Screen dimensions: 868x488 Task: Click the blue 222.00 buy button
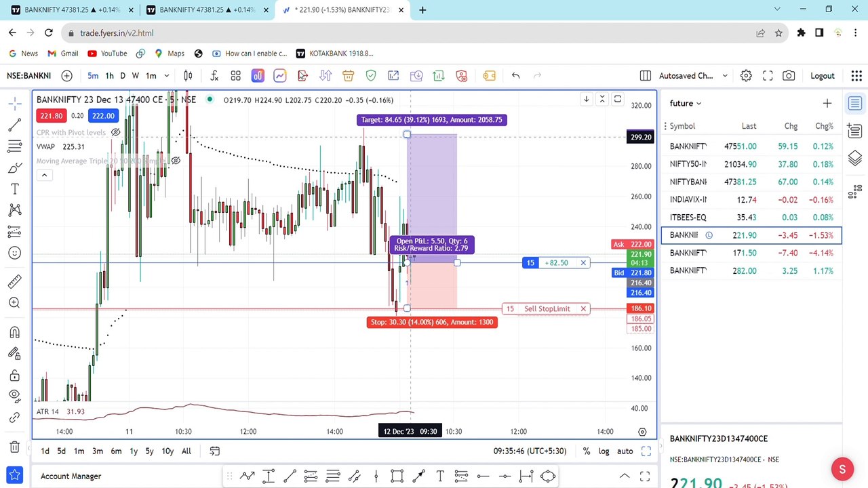[103, 116]
